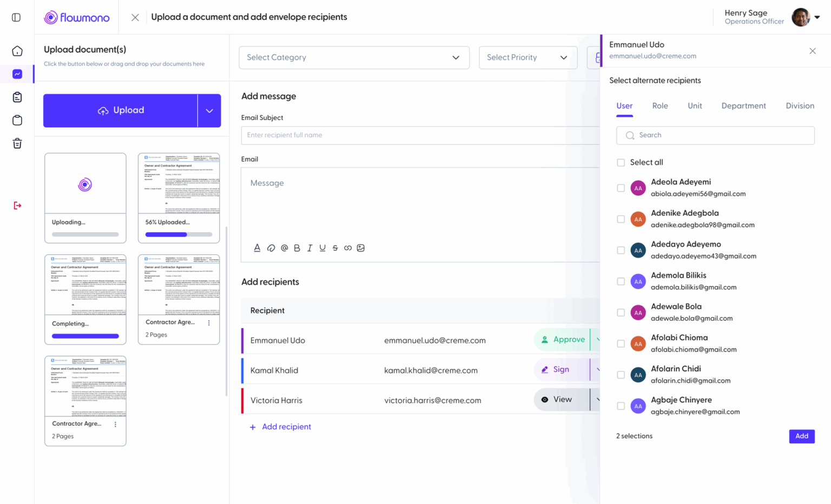
Task: Click the Add button to confirm alternate recipients
Action: (x=801, y=436)
